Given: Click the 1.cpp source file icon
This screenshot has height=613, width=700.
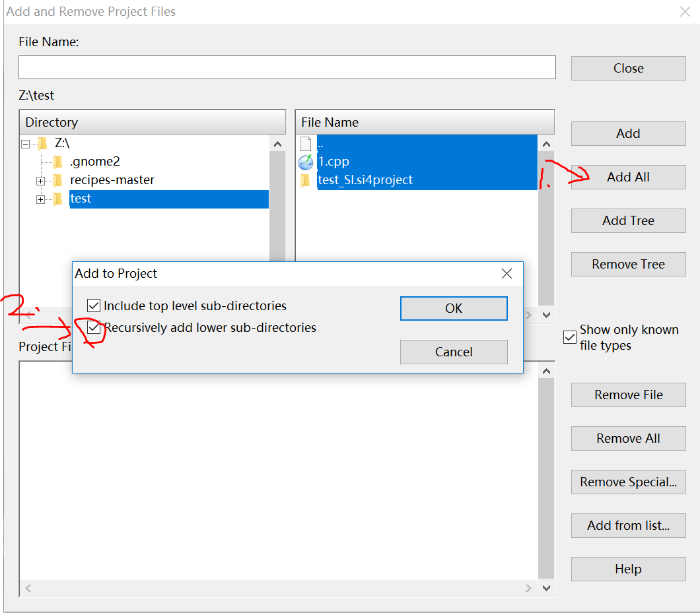Looking at the screenshot, I should pyautogui.click(x=306, y=161).
